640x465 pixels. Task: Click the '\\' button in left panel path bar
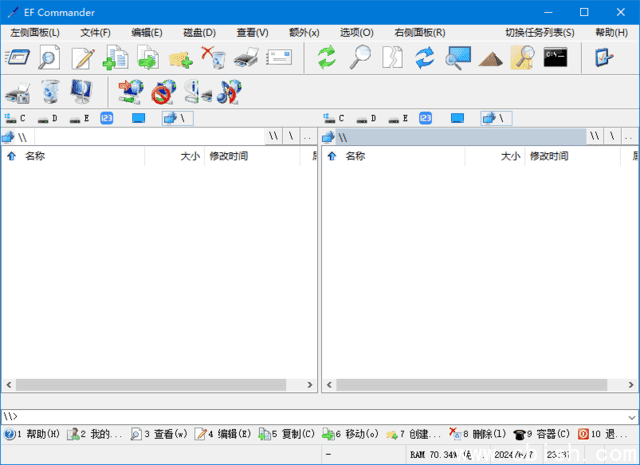[x=273, y=136]
